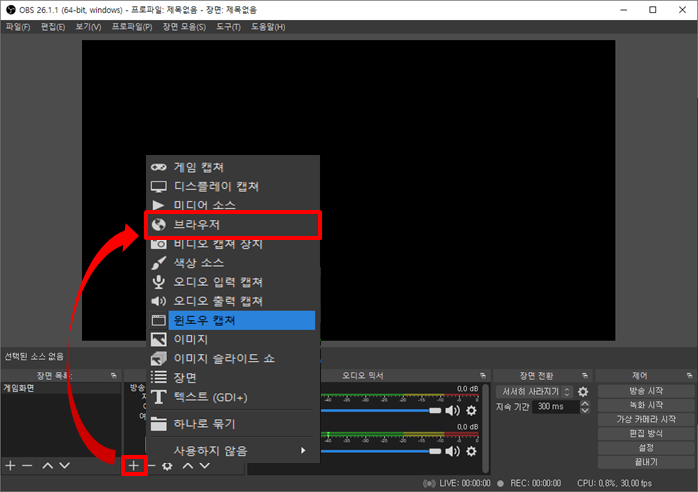698x492 pixels.
Task: Click 녹화 시작 button
Action: 646,405
